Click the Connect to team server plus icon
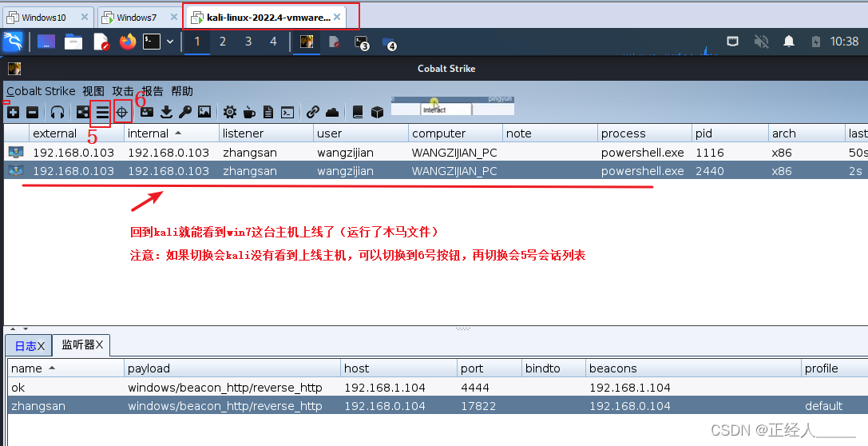Screen dimensions: 868x446 [x=14, y=113]
